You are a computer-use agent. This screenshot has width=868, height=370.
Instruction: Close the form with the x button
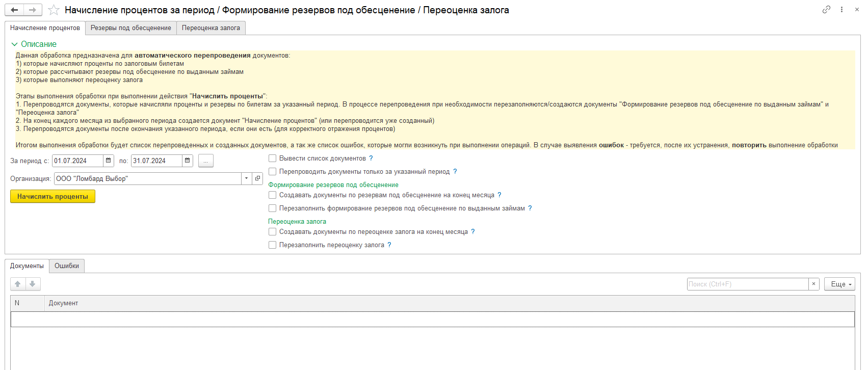tap(857, 10)
